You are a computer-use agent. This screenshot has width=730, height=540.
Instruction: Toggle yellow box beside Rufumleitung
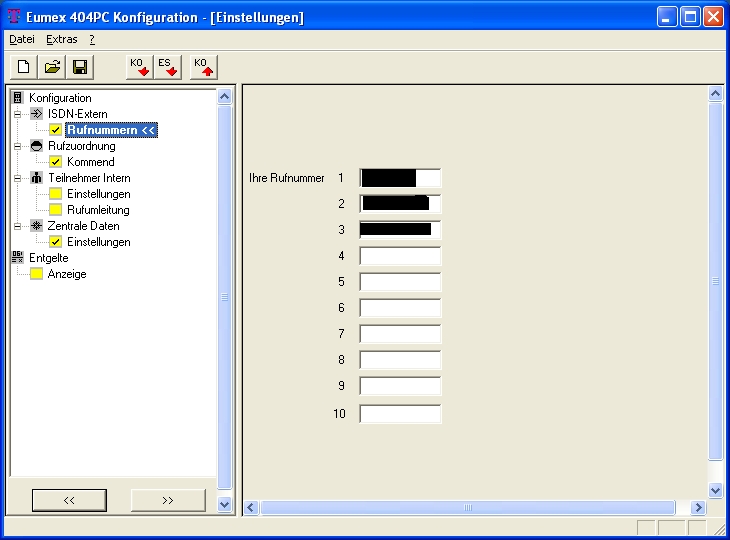coord(55,210)
